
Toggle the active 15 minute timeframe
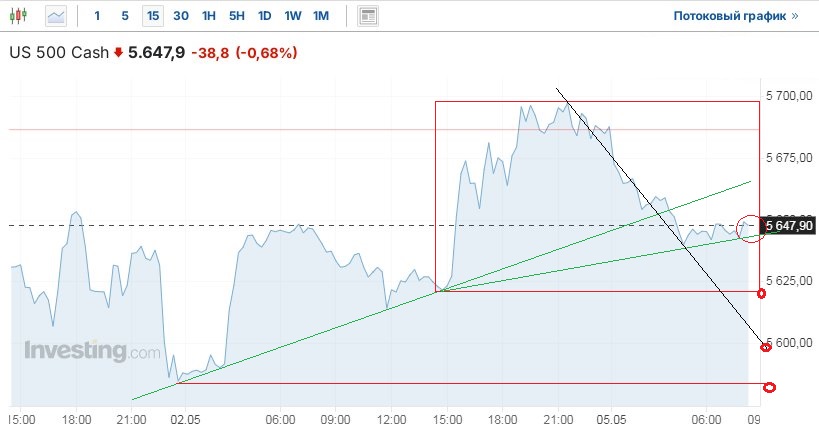coord(153,16)
